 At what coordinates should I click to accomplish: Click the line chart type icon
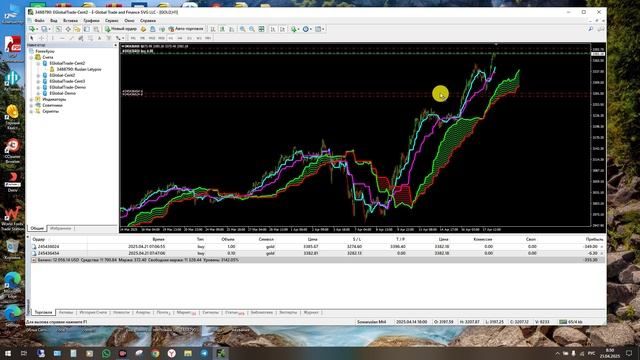pos(231,29)
